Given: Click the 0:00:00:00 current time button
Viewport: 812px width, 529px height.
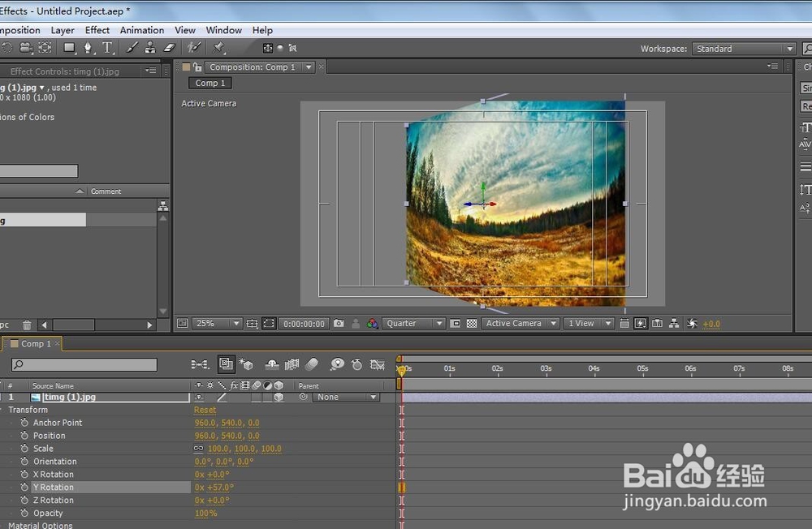Looking at the screenshot, I should pyautogui.click(x=304, y=324).
